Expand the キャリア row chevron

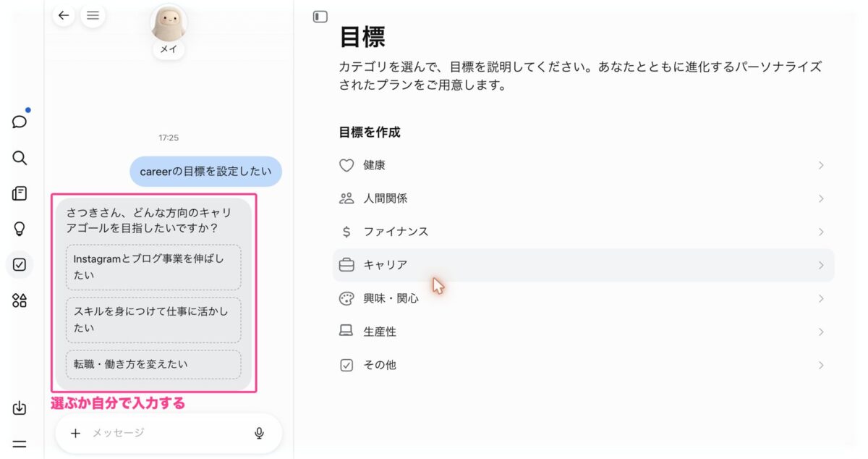[821, 265]
